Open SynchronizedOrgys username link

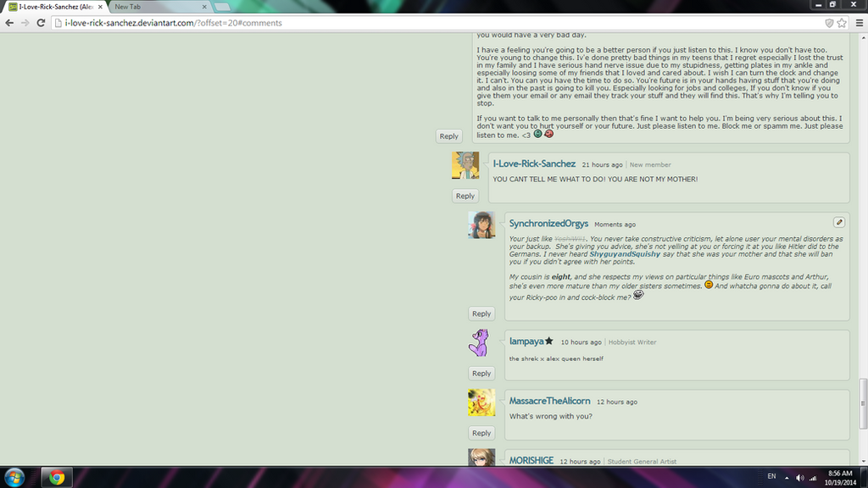548,224
